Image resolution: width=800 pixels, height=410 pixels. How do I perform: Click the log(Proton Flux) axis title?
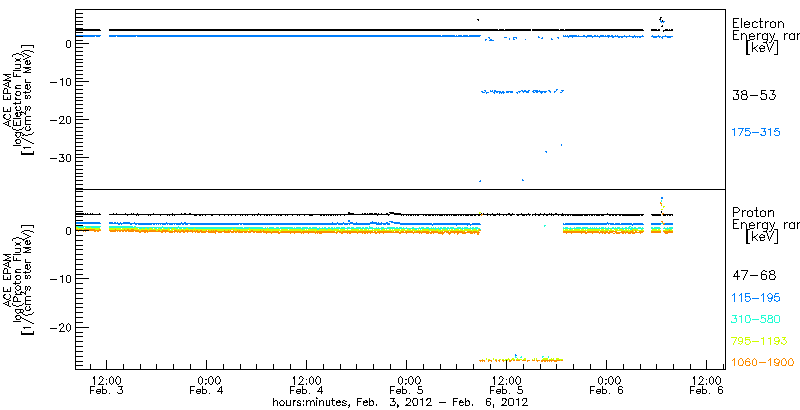pos(18,278)
